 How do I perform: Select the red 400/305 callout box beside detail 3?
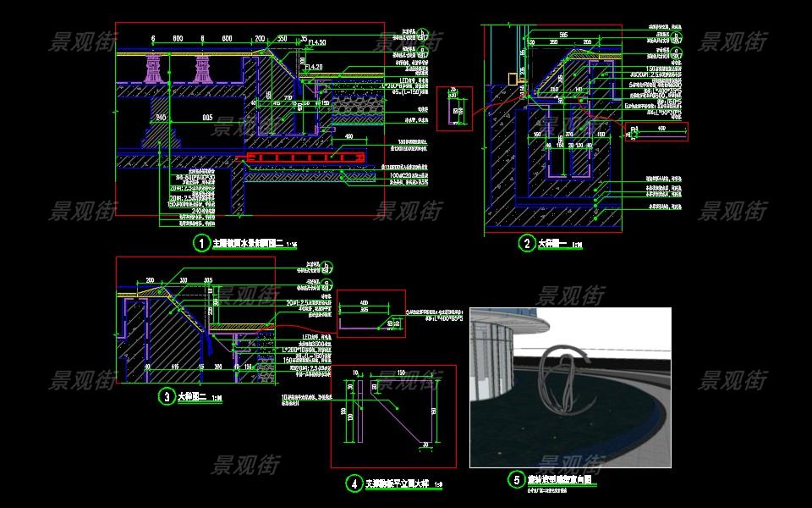pos(370,313)
